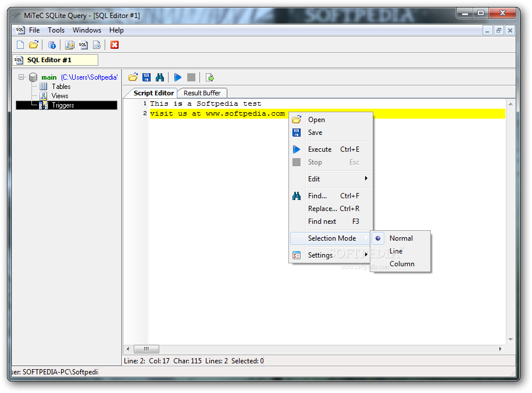Click the Views icon in the tree
This screenshot has height=393, width=532.
pos(44,96)
